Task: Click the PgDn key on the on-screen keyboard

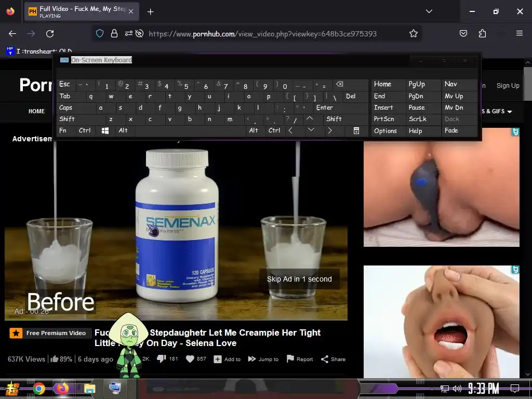Action: pos(423,96)
